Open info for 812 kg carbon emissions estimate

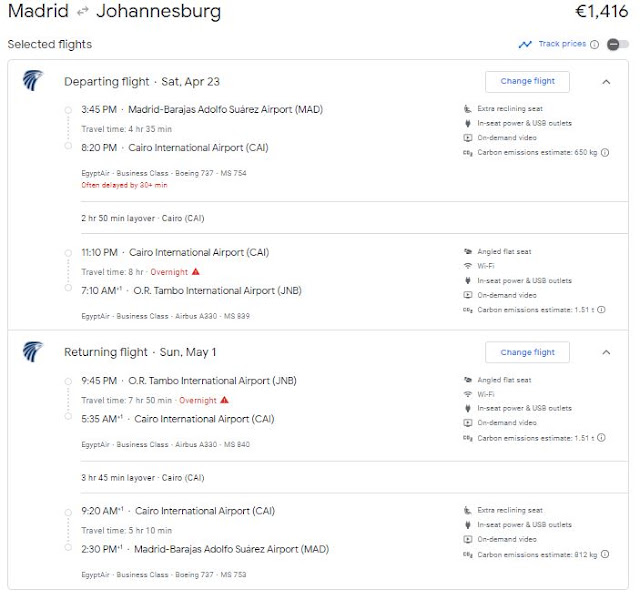605,554
